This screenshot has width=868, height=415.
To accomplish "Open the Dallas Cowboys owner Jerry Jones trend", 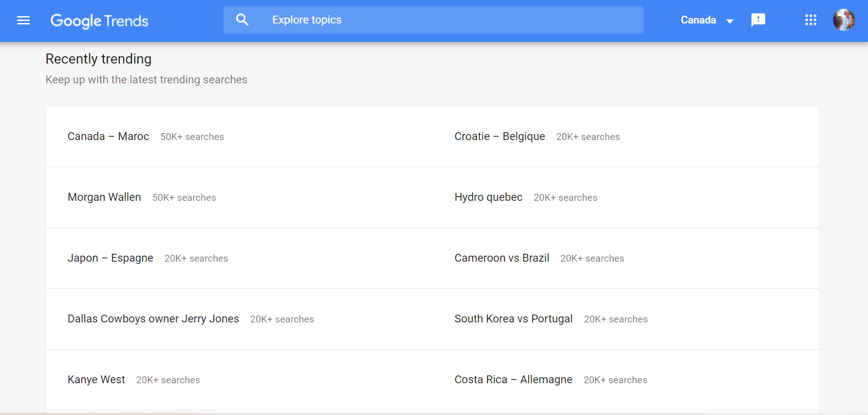I will pos(153,319).
